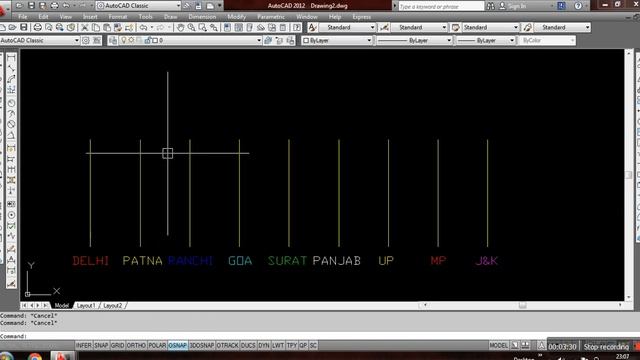Toggle 3DOSNAP in status bar

click(x=202, y=345)
